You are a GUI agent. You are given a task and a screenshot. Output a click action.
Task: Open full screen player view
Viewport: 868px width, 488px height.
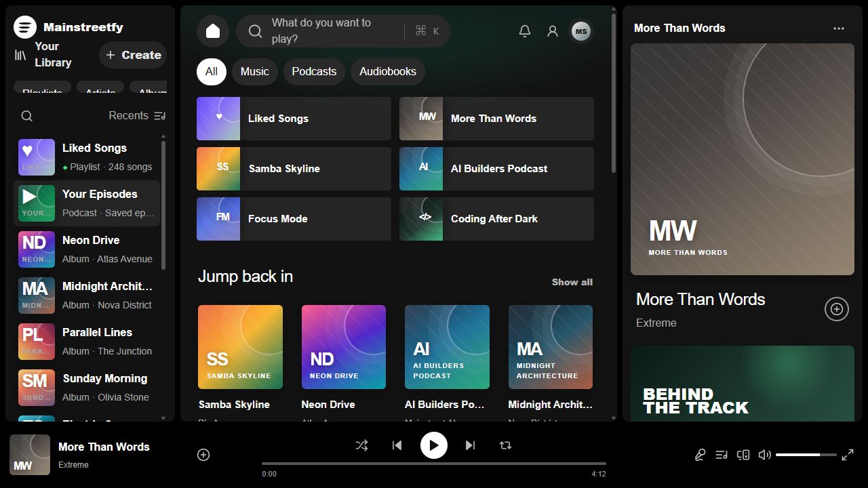point(848,455)
